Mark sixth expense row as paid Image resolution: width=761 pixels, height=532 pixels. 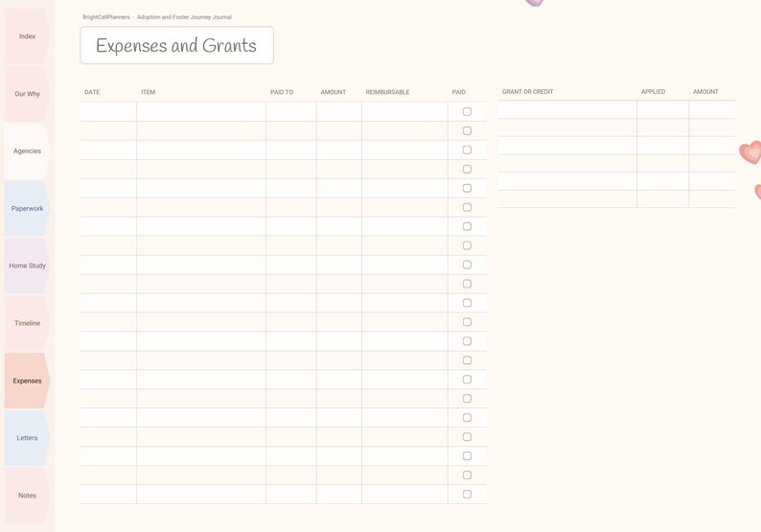[x=467, y=207]
